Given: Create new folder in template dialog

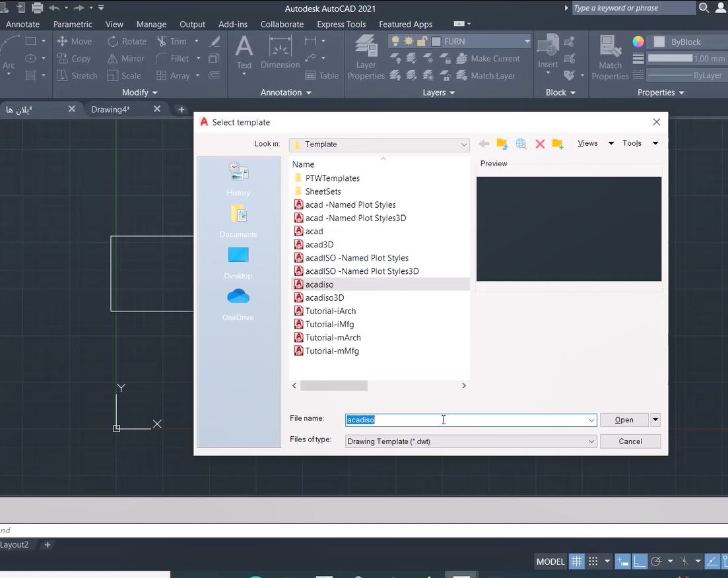Looking at the screenshot, I should point(558,144).
